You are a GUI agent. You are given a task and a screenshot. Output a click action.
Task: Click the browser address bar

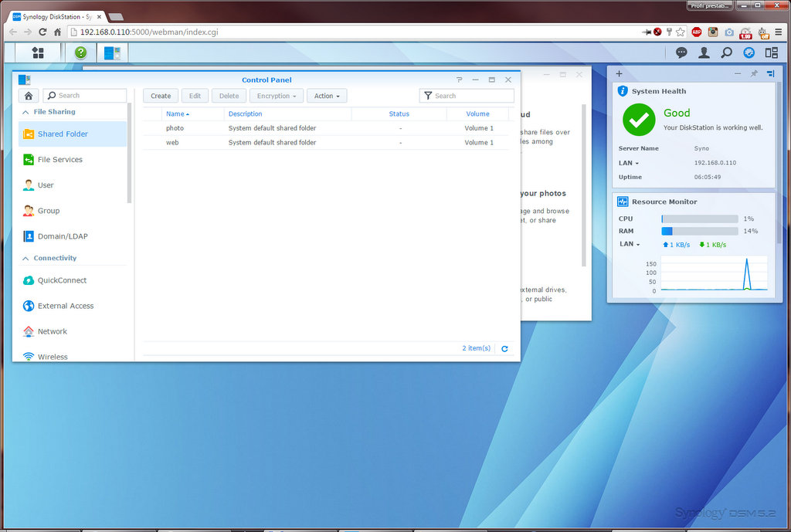coord(353,32)
